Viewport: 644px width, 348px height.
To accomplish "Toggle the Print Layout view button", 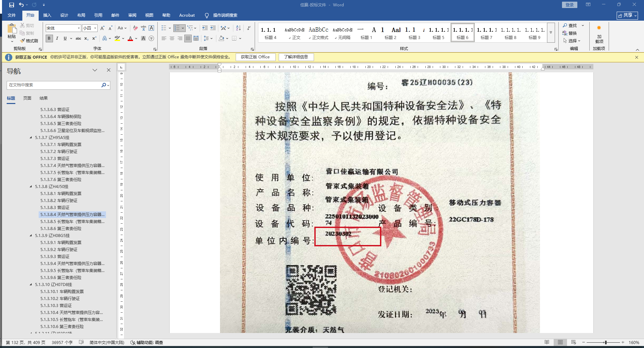I will point(560,342).
